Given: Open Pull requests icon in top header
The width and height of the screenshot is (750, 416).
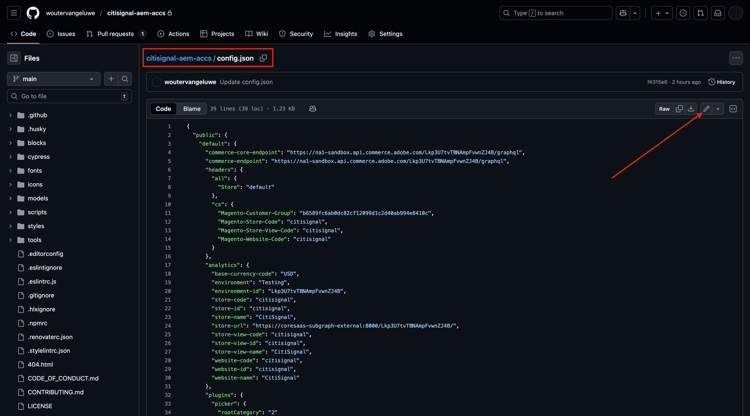Looking at the screenshot, I should click(x=700, y=13).
